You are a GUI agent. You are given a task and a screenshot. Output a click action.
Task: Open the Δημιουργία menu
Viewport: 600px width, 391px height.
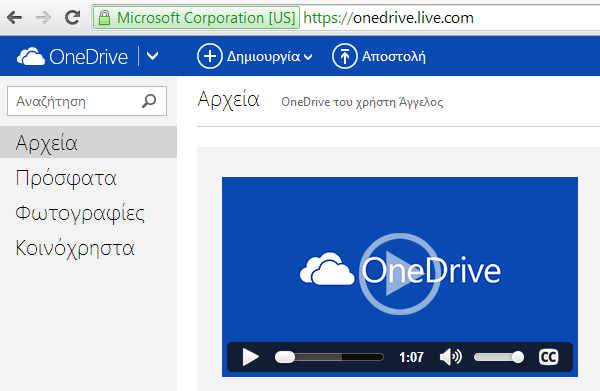(270, 57)
